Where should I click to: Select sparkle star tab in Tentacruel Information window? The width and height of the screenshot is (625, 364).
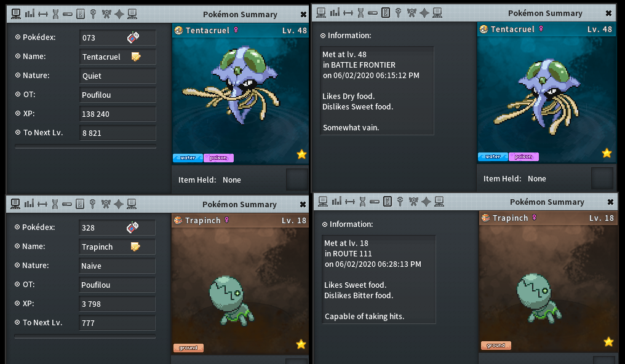coord(424,13)
